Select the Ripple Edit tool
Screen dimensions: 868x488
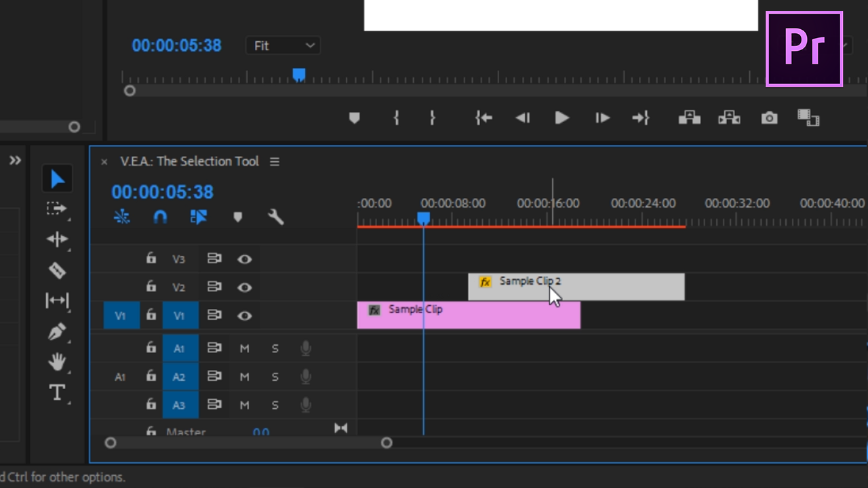coord(57,239)
